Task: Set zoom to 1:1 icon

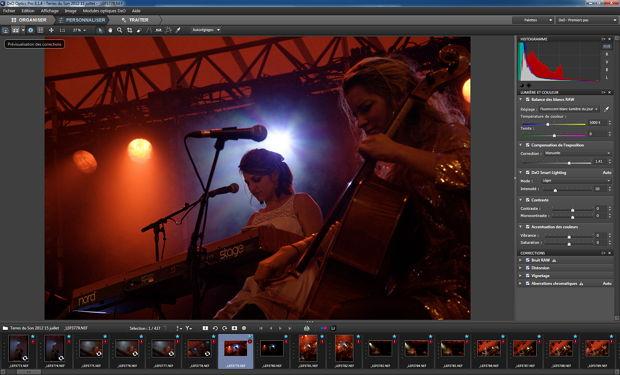Action: click(x=62, y=30)
